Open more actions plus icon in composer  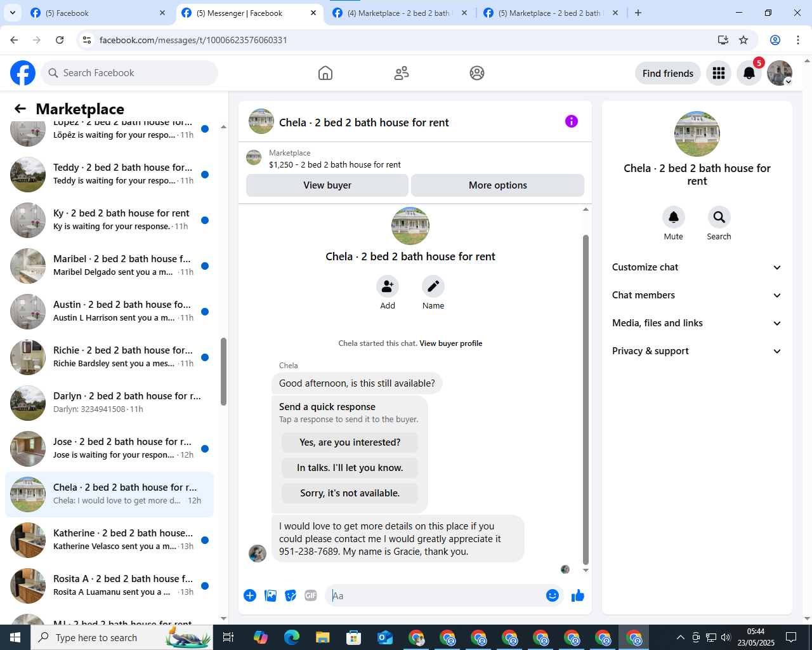coord(250,595)
